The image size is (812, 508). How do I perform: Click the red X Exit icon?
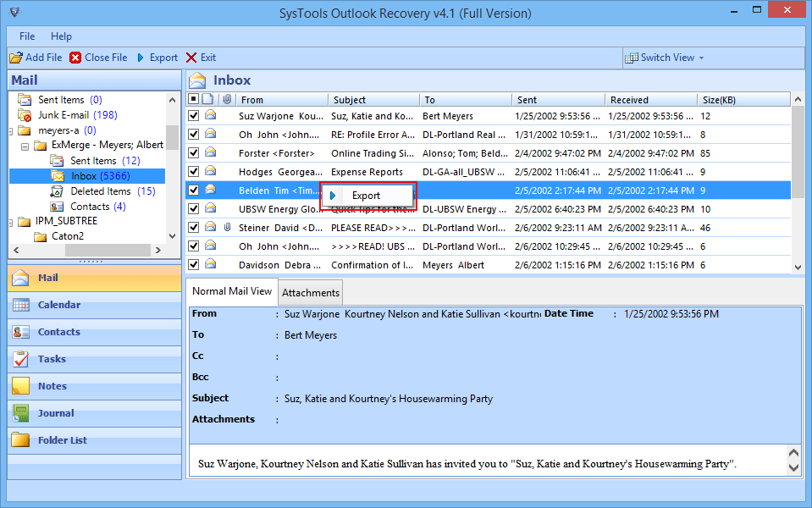(191, 58)
